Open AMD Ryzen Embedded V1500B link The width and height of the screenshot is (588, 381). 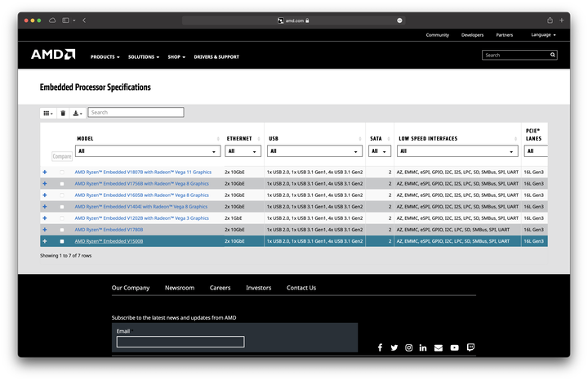109,241
